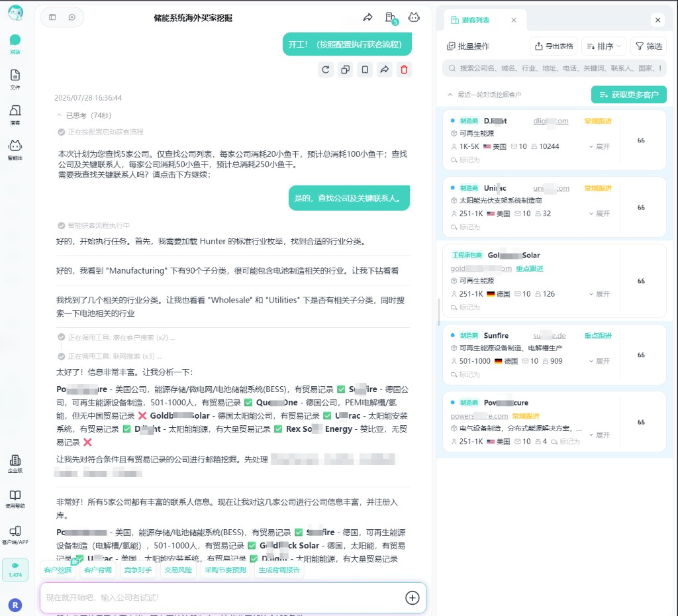Viewport: 678px width, 616px height.
Task: Click 批量操作 batch operations
Action: point(468,46)
